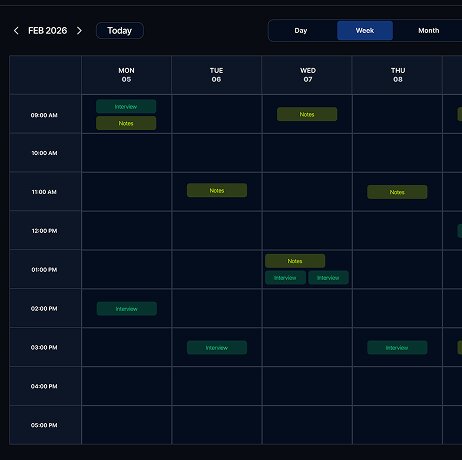Viewport: 462px width, 460px height.
Task: Open Wednesday 9 AM Notes event
Action: pos(307,114)
